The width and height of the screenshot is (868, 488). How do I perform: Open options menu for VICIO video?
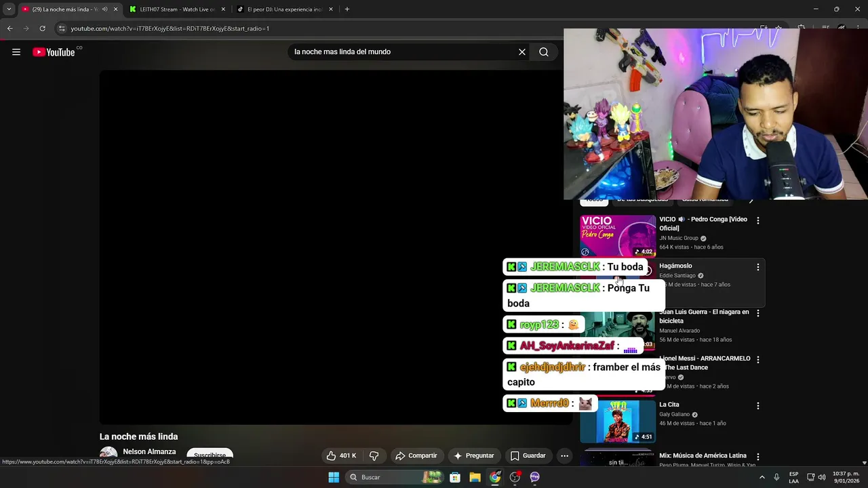pos(758,220)
